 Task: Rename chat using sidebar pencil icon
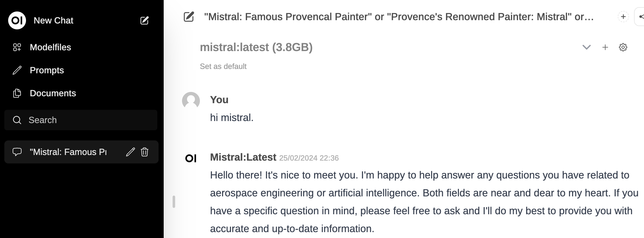point(130,152)
